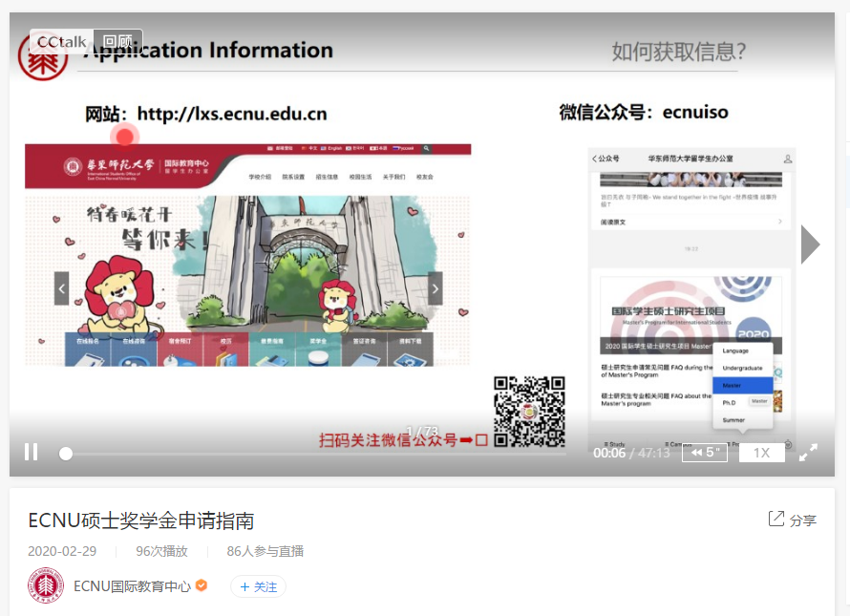Click the website screenshot next-slide arrow
The width and height of the screenshot is (850, 616).
[436, 288]
